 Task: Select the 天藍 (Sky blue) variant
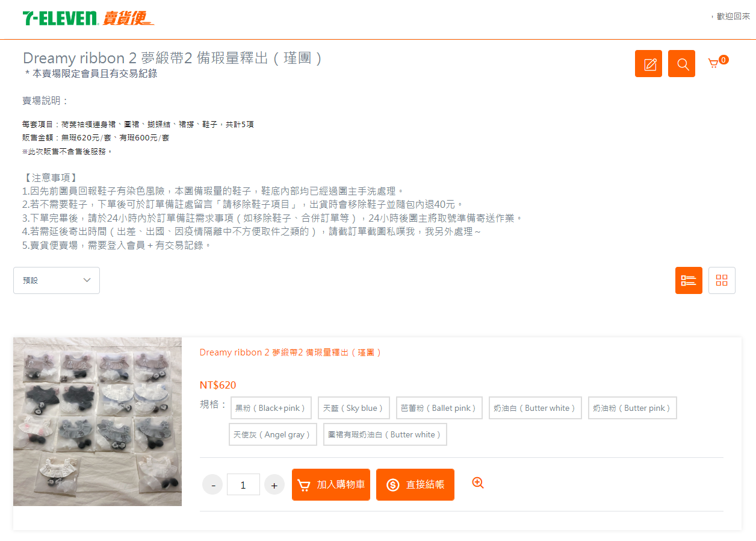coord(354,408)
